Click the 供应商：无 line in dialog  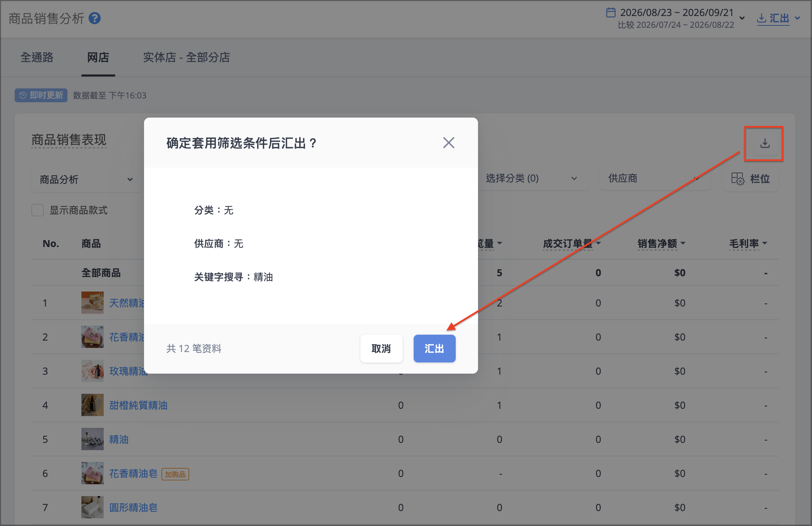(219, 244)
